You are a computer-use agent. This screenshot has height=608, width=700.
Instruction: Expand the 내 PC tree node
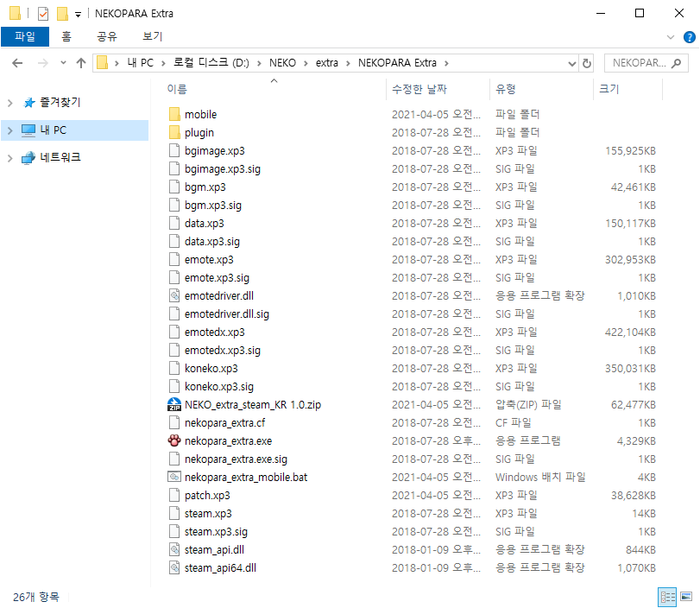coord(10,130)
